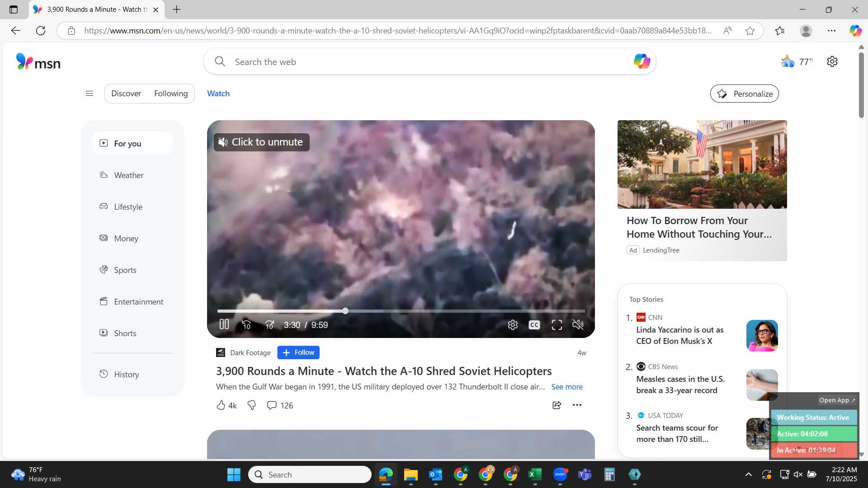Toggle closed captions CC button
Viewport: 868px width, 488px height.
pos(534,324)
